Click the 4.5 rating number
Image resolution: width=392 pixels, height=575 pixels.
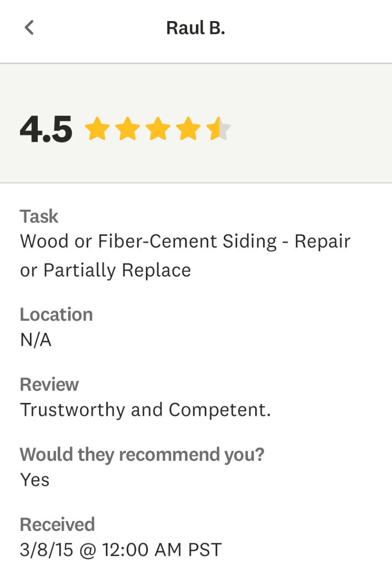click(46, 129)
